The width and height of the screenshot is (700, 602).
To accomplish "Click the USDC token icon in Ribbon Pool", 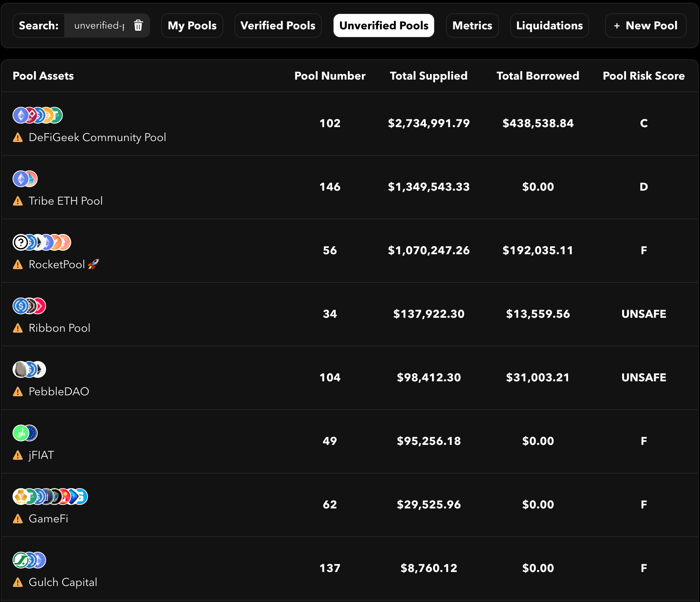I will pos(21,306).
